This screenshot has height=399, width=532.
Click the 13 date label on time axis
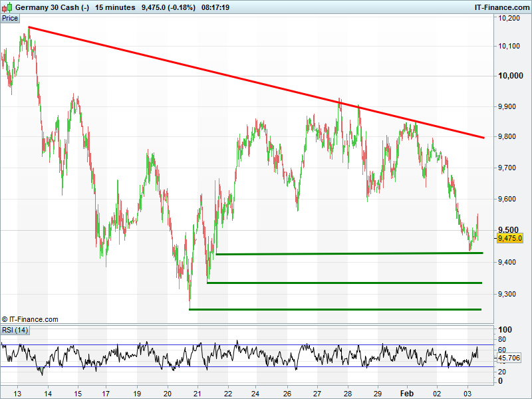pos(17,393)
